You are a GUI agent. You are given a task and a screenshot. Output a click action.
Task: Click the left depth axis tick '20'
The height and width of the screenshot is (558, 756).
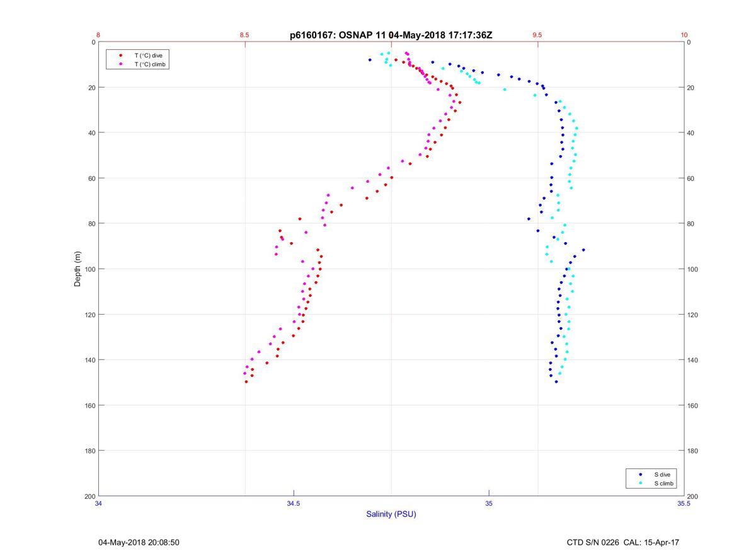[x=92, y=88]
